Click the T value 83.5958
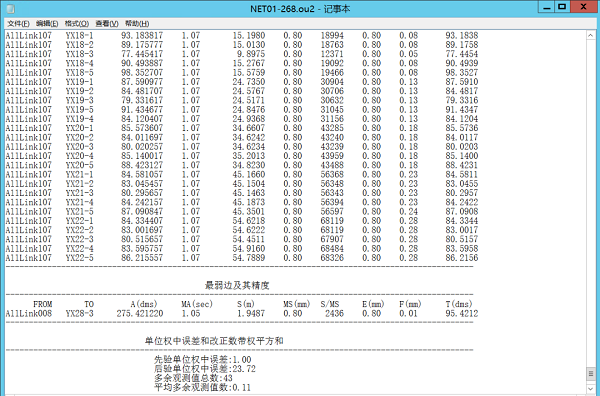This screenshot has height=396, width=600. 462,249
